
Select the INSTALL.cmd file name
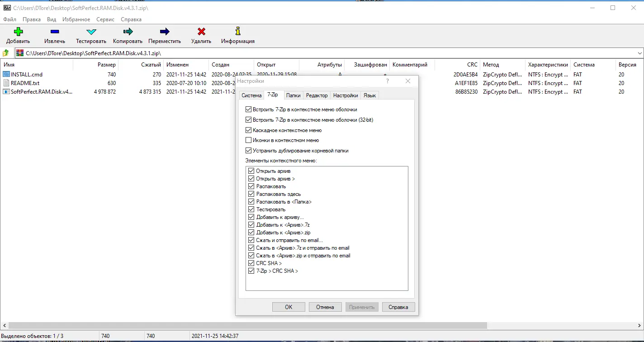click(27, 75)
